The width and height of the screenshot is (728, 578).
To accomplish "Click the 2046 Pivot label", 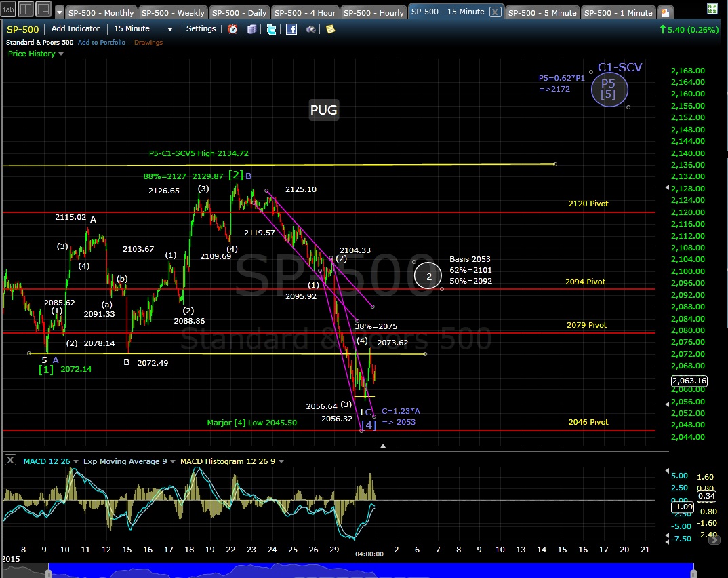I will coord(588,422).
